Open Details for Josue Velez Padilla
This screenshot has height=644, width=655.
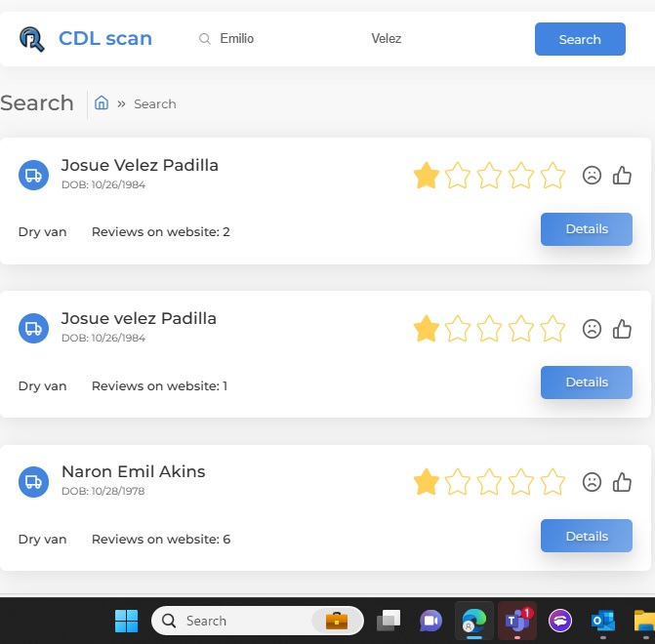point(587,229)
